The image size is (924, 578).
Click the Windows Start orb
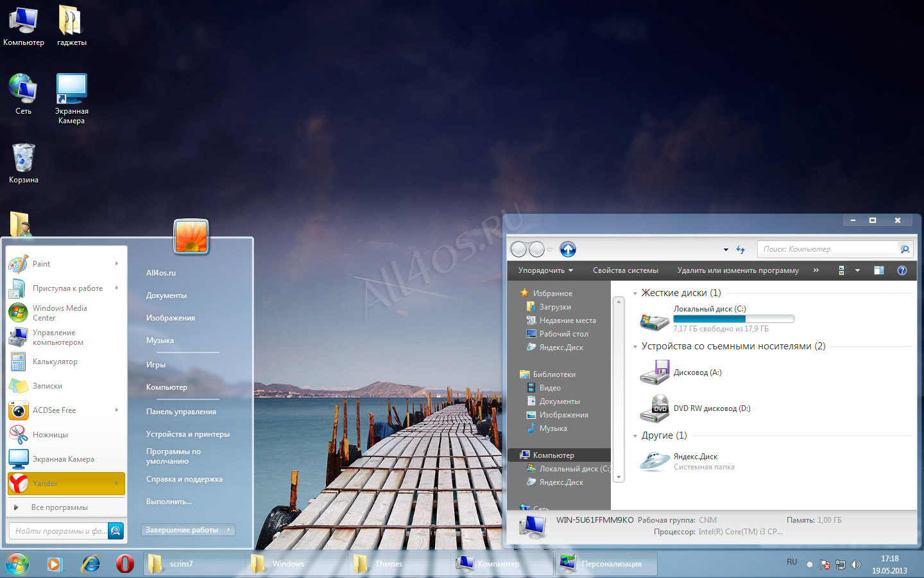[x=17, y=564]
